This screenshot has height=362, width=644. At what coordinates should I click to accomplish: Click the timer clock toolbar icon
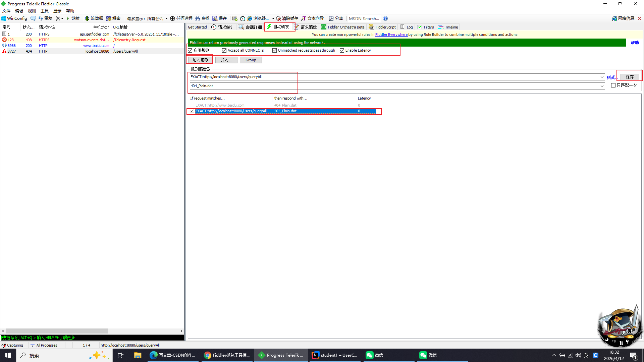click(243, 18)
